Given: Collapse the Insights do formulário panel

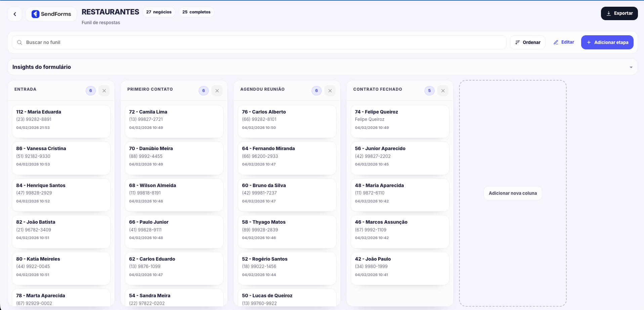Looking at the screenshot, I should pos(631,67).
